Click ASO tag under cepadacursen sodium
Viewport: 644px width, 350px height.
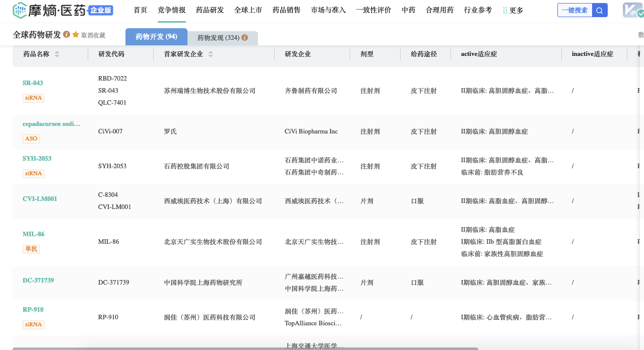(31, 138)
